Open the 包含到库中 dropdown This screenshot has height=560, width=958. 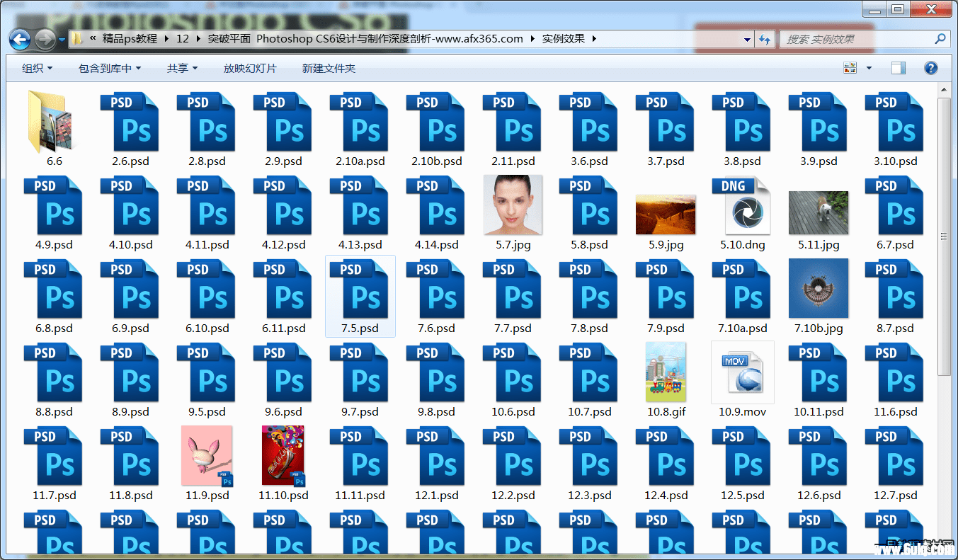point(110,68)
